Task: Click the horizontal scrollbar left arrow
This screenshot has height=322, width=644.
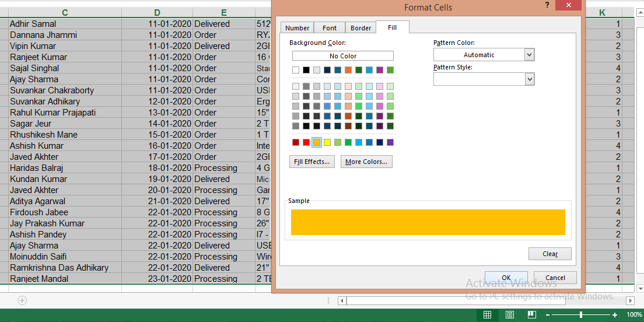Action: (x=342, y=300)
